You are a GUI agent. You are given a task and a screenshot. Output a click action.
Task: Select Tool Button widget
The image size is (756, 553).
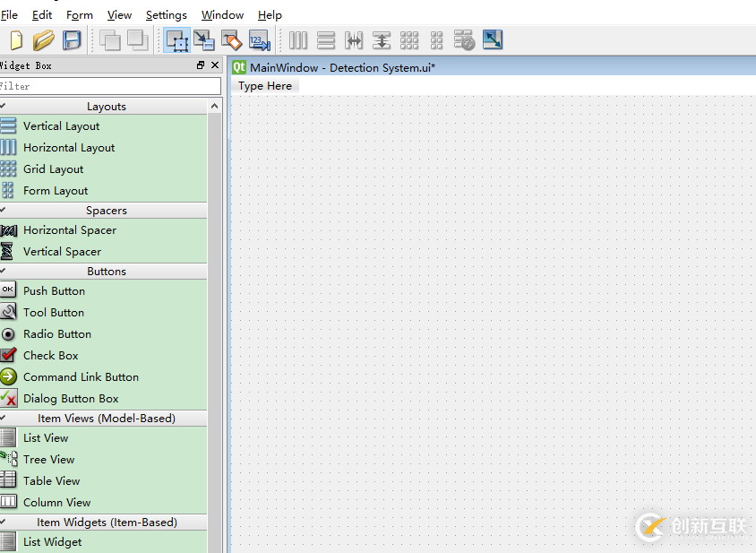pos(104,312)
